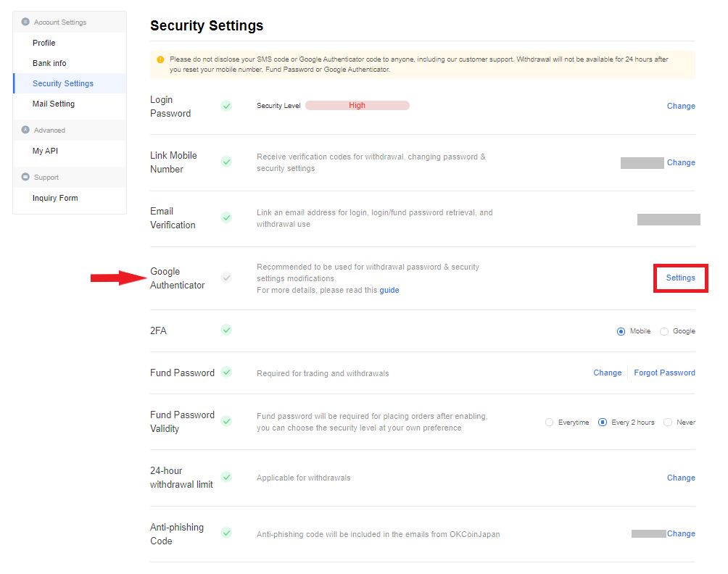Select the Google option for 2FA

coord(664,331)
